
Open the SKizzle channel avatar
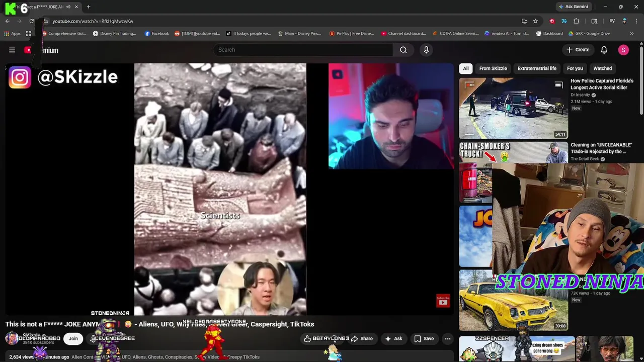click(11, 338)
